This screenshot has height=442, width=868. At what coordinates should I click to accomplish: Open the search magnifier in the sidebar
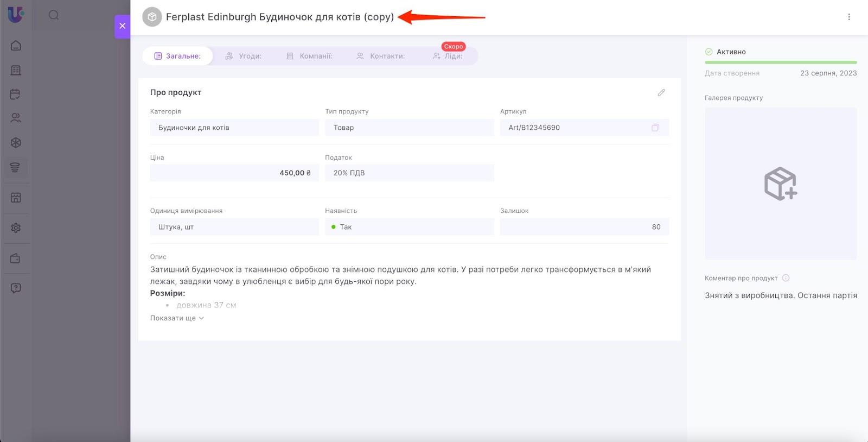point(54,15)
